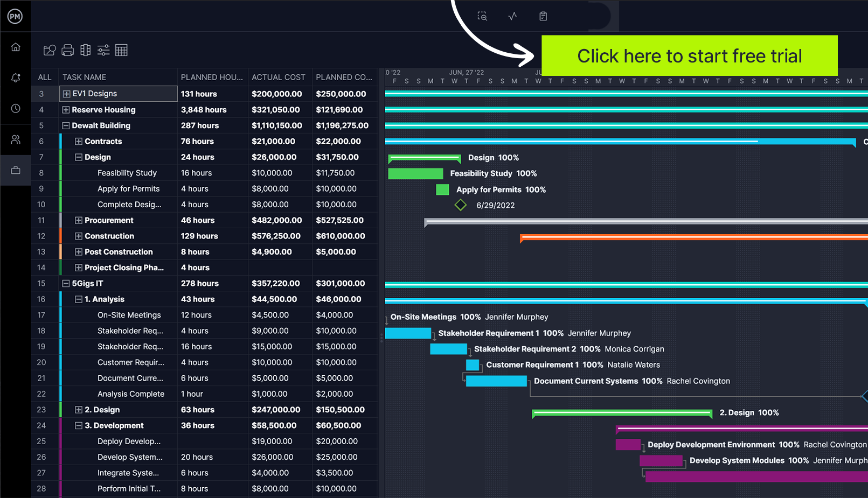This screenshot has width=868, height=498.
Task: Select the share/export icon in the toolbar
Action: [x=49, y=50]
